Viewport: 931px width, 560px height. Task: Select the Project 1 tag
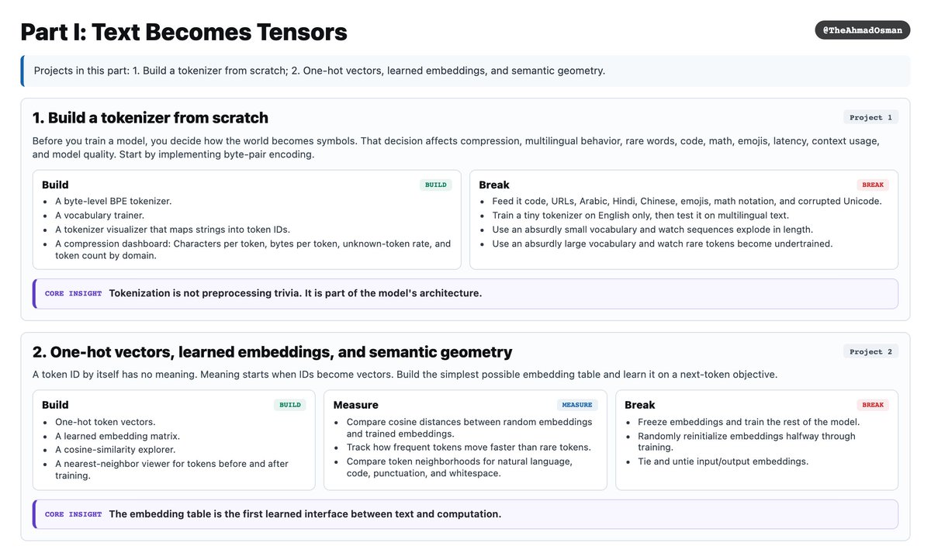(x=870, y=118)
